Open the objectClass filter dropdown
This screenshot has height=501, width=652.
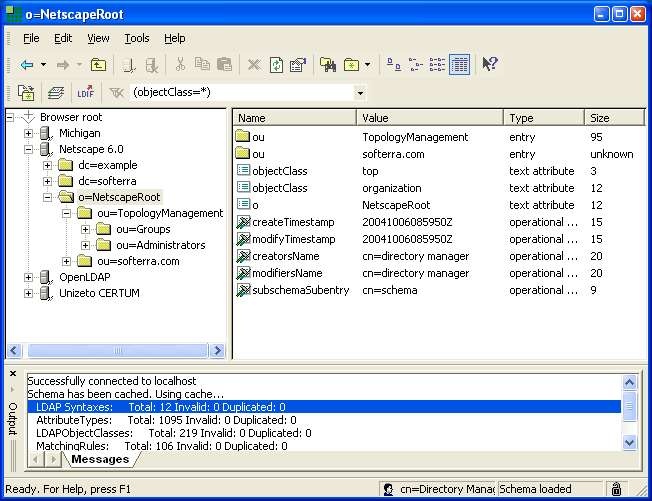[360, 93]
